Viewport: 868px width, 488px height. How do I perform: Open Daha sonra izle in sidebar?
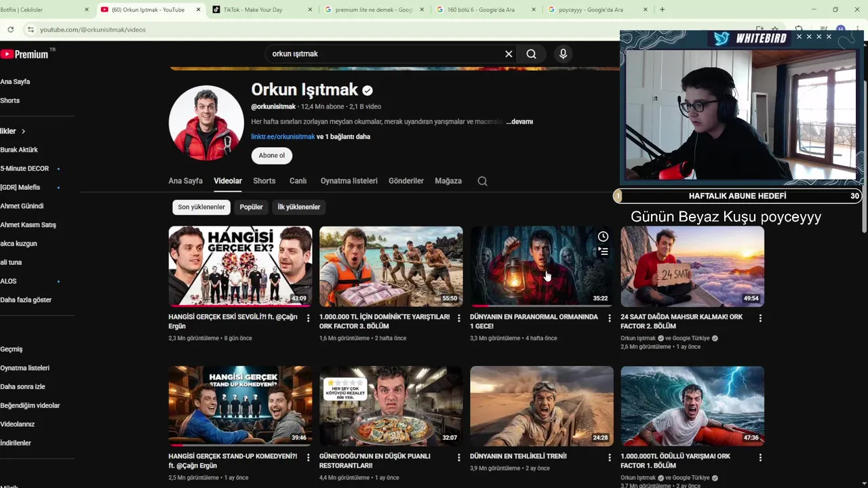point(22,386)
